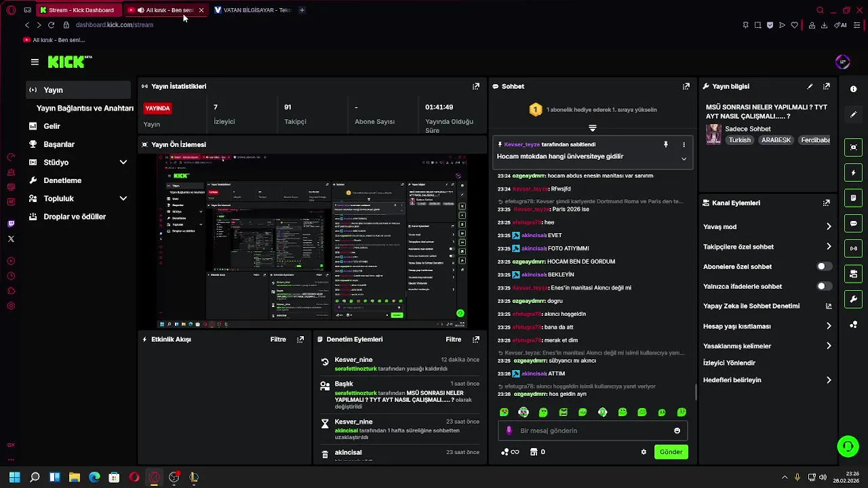Click pencil edit icon in right toolbar

point(853,115)
